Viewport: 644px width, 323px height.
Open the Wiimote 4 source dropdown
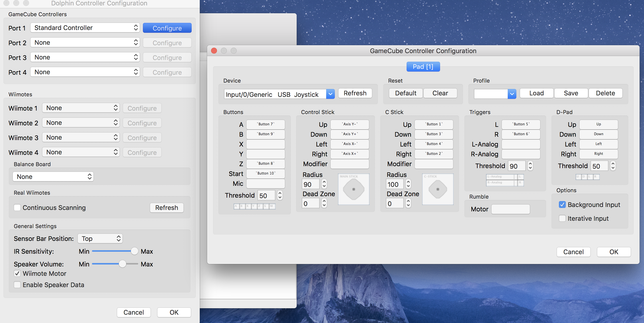pos(81,152)
